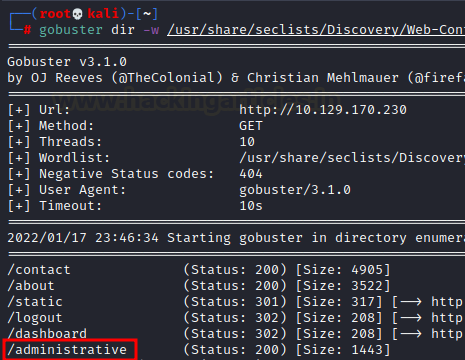The image size is (465, 360).
Task: Click '(Status: 200)' on the administrative row
Action: (x=235, y=350)
